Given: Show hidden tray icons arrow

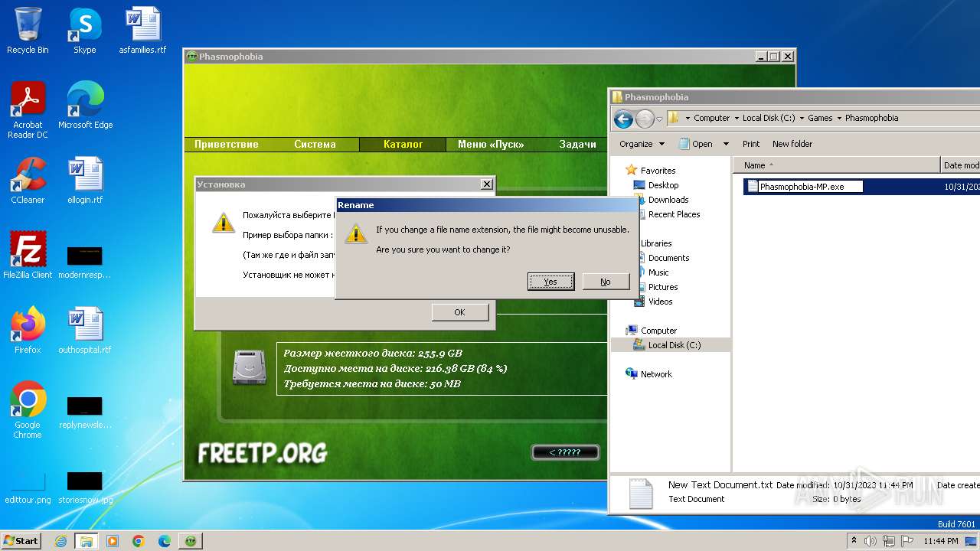Looking at the screenshot, I should [x=854, y=541].
